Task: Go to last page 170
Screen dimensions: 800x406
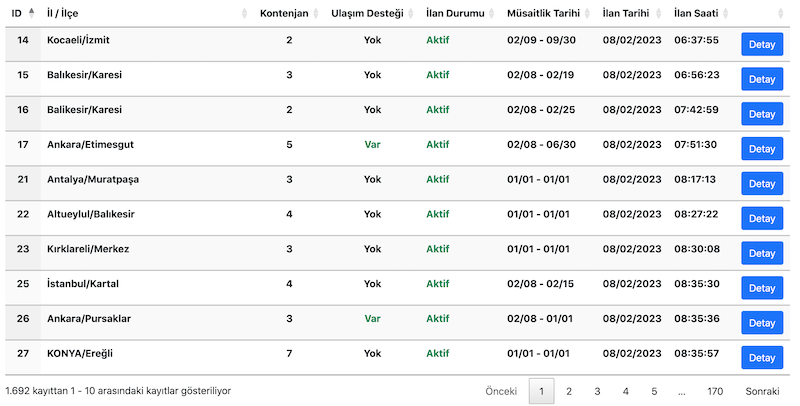Action: point(714,391)
